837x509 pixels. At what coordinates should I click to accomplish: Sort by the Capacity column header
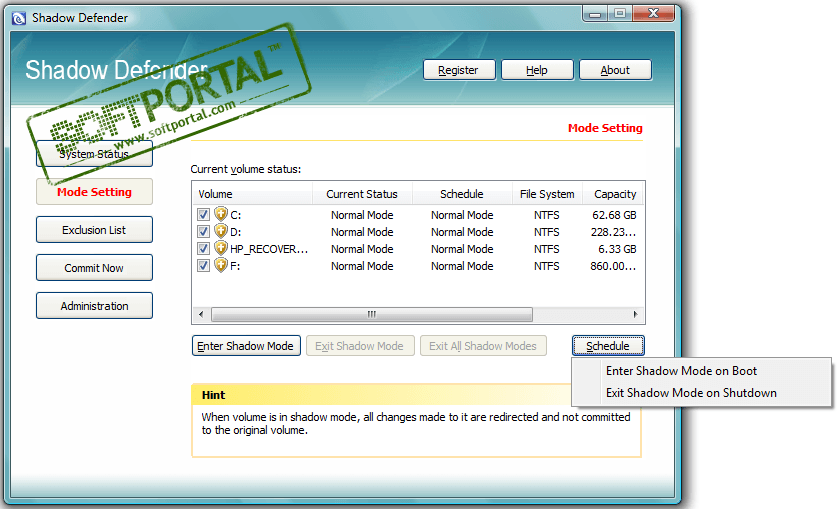(x=615, y=194)
